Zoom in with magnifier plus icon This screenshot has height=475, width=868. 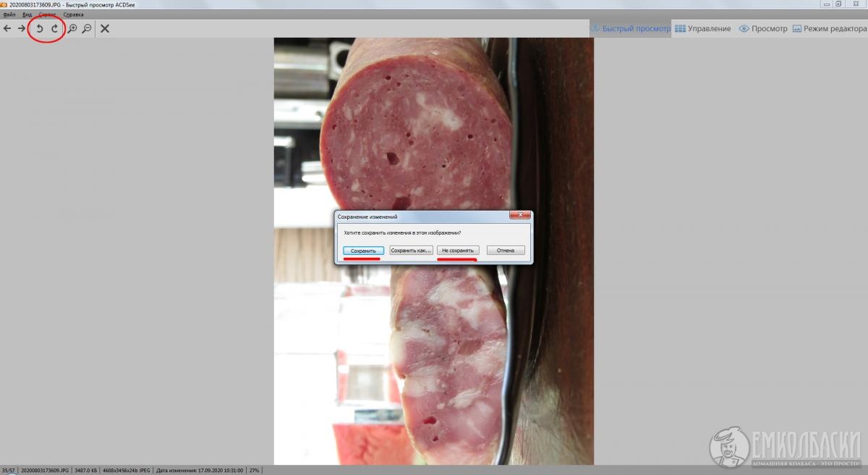(x=72, y=29)
